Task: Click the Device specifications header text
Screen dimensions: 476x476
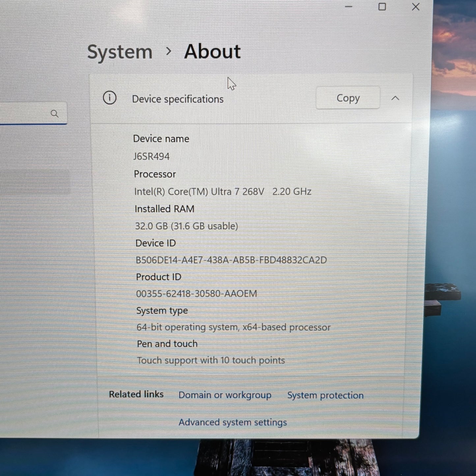Action: (x=178, y=99)
